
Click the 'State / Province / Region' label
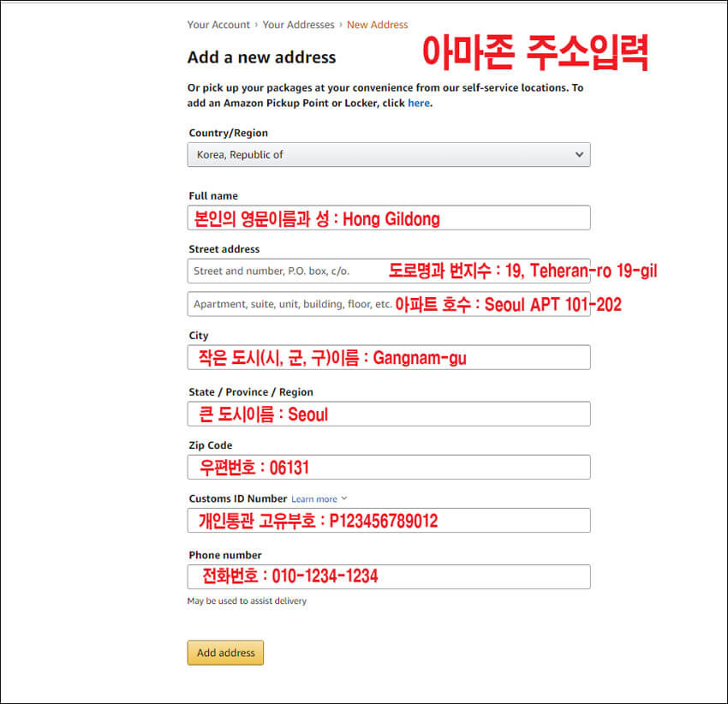pos(251,392)
